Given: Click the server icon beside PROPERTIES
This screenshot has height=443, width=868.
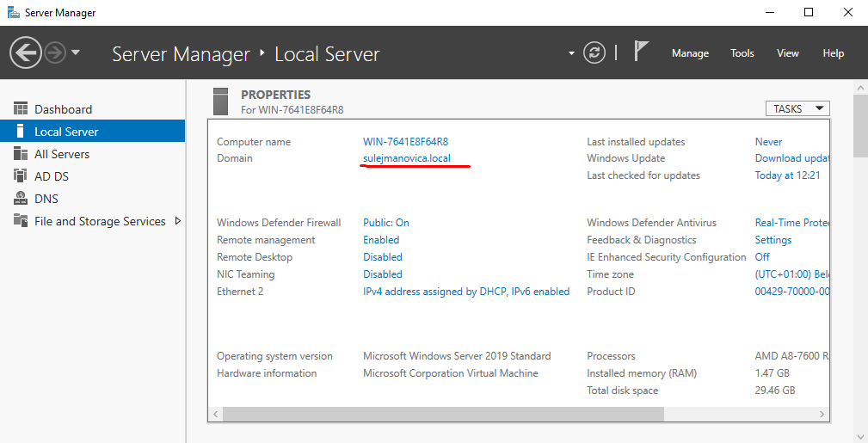Looking at the screenshot, I should coord(220,102).
